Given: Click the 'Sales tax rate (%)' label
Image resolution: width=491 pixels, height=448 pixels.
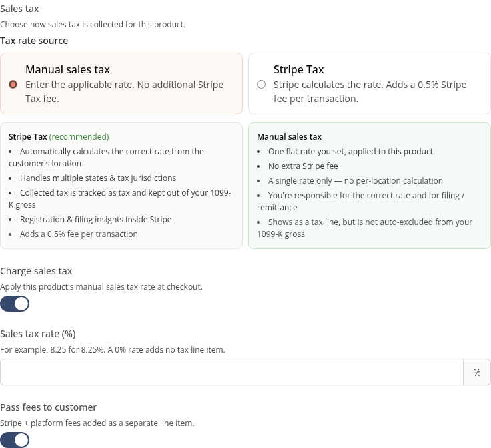Looking at the screenshot, I should tap(38, 334).
